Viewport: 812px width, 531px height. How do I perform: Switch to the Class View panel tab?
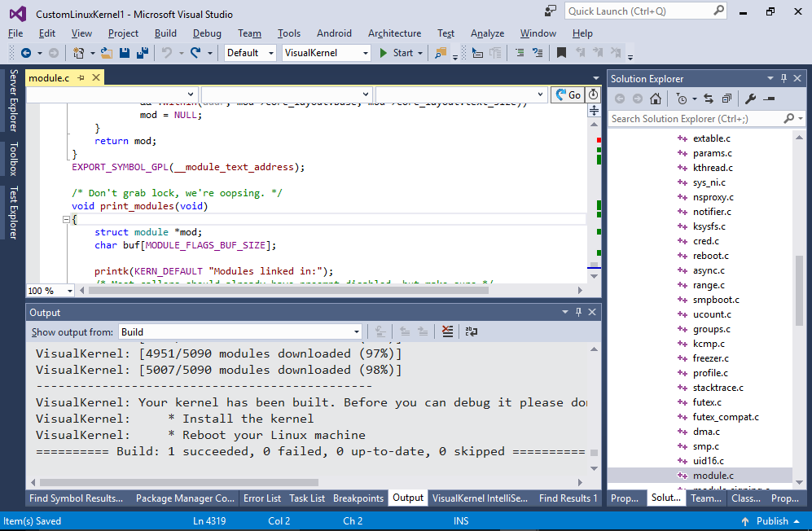tap(746, 498)
